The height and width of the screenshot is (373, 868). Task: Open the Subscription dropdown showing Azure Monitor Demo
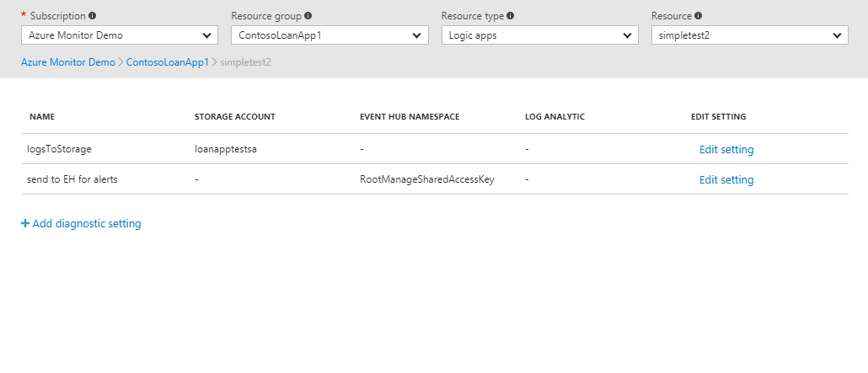pos(120,35)
